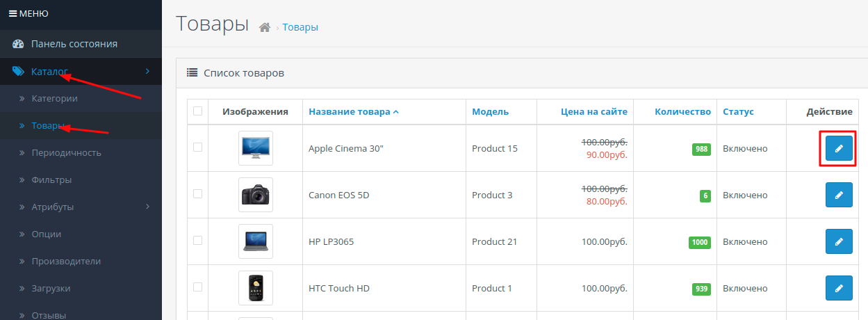Sort table by Цена на сайте

click(593, 112)
